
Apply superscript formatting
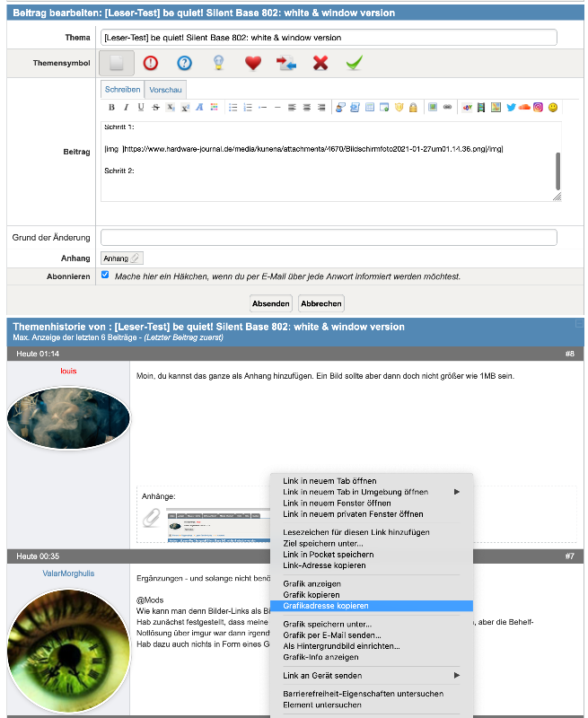185,107
